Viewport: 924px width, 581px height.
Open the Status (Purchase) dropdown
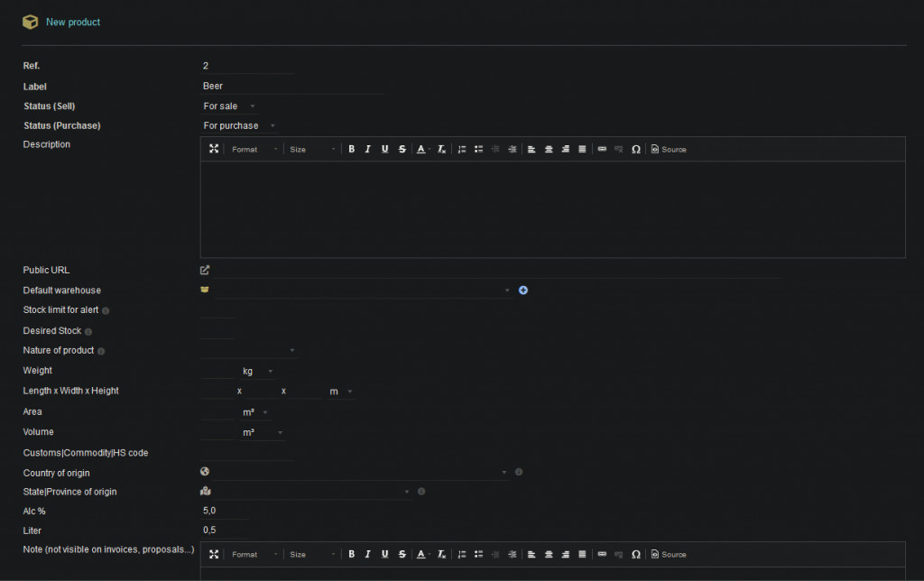239,125
